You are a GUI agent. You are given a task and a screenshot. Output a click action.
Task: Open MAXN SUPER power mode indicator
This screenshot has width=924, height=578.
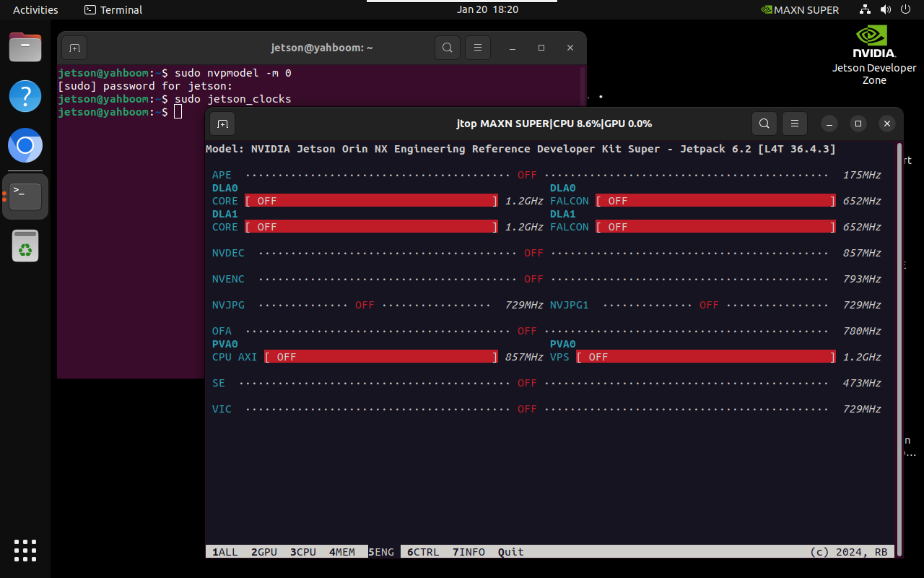point(800,10)
